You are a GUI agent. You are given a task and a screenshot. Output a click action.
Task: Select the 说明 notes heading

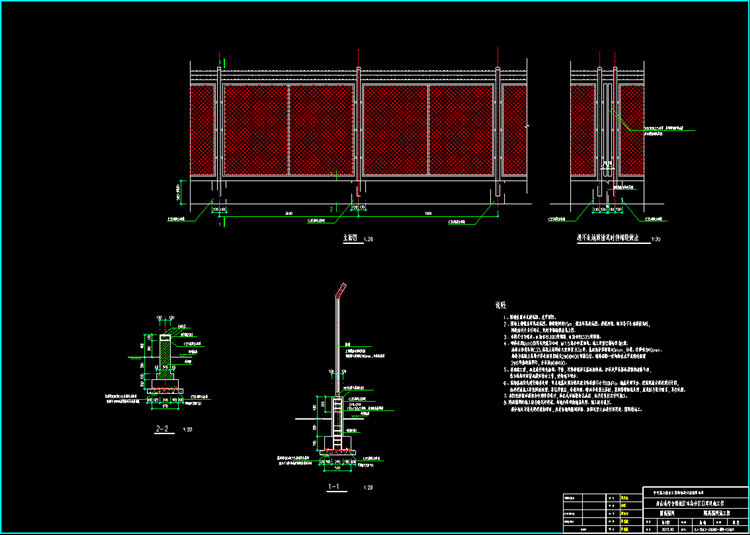501,304
